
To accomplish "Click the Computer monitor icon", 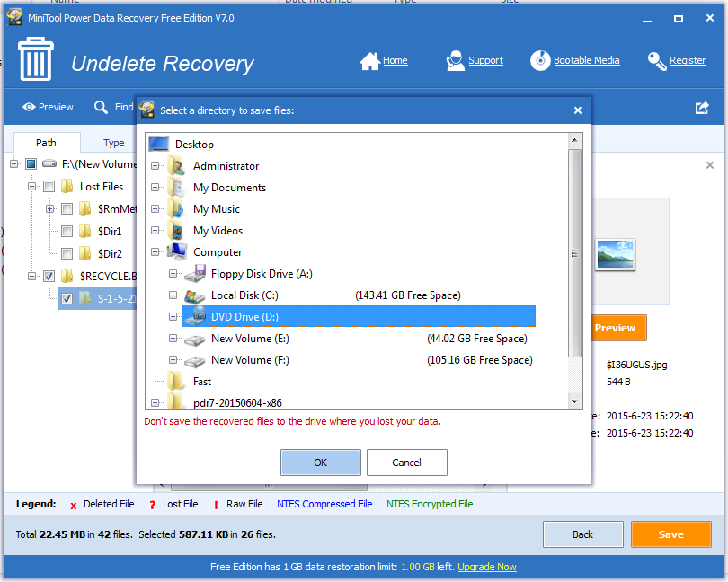I will coord(177,251).
